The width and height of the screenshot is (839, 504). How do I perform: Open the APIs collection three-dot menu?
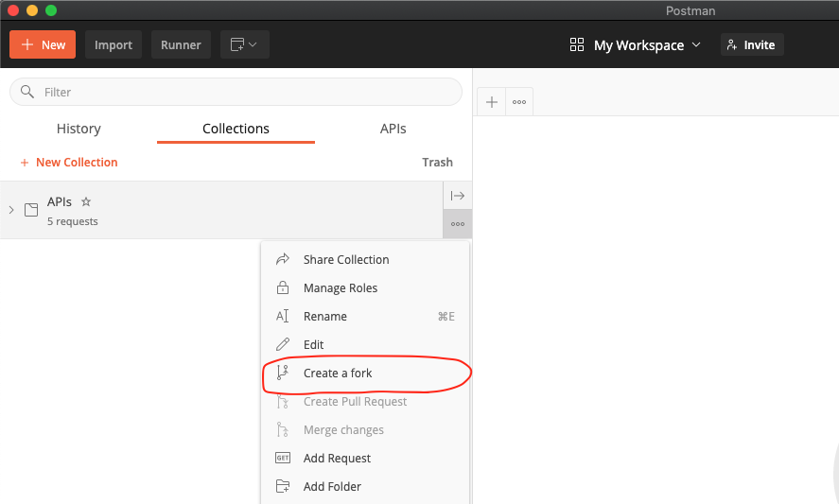click(458, 224)
